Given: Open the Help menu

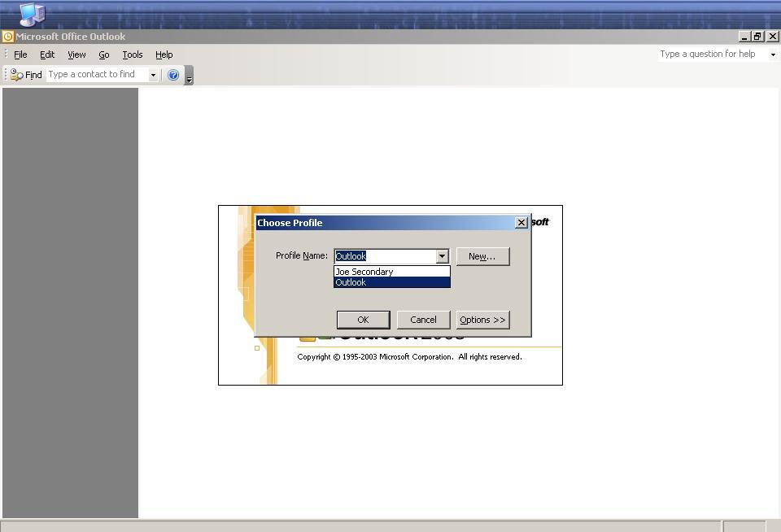Looking at the screenshot, I should point(164,55).
